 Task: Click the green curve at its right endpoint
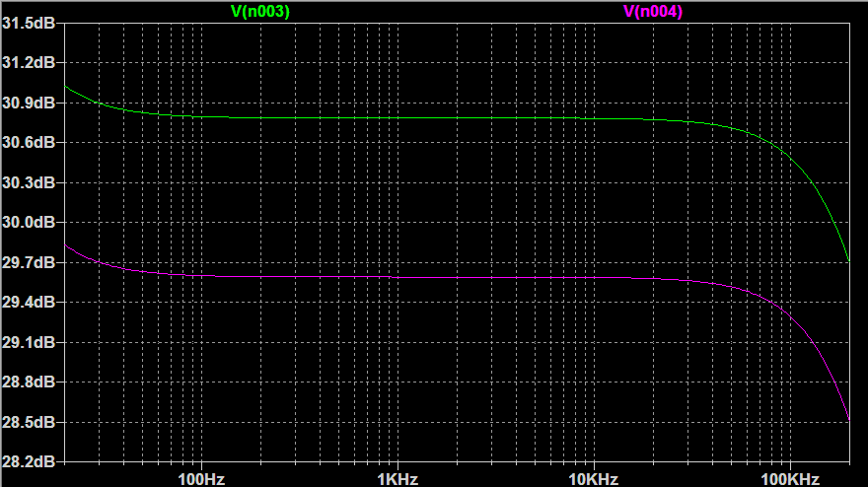point(848,261)
